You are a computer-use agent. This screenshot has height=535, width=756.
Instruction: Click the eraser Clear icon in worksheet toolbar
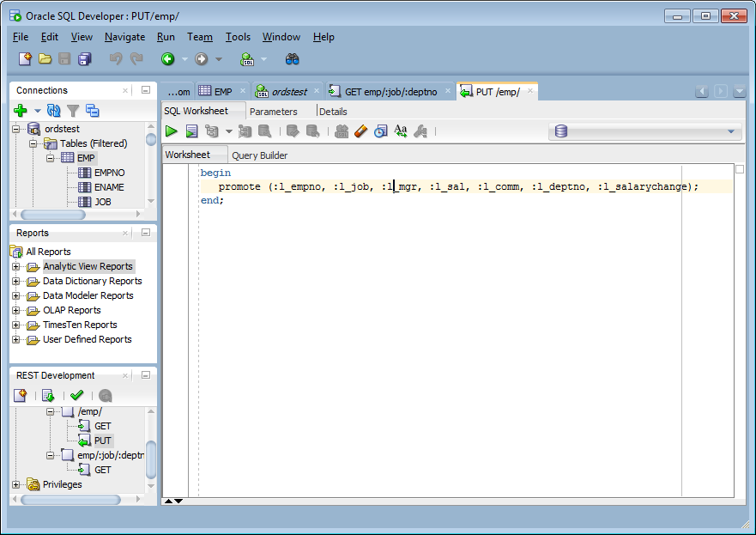pos(360,131)
